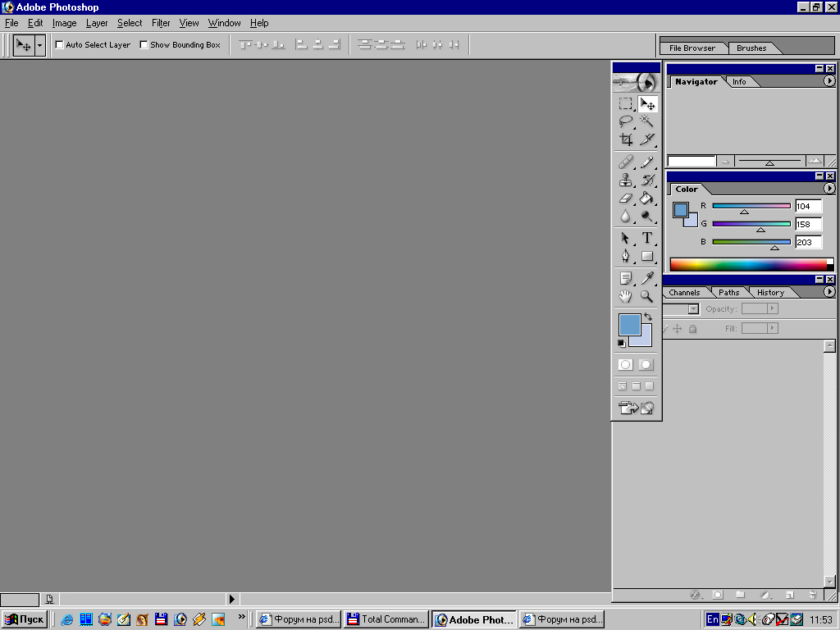Show more Quick Launch icons chevron
Image resolution: width=840 pixels, height=630 pixels.
[242, 617]
